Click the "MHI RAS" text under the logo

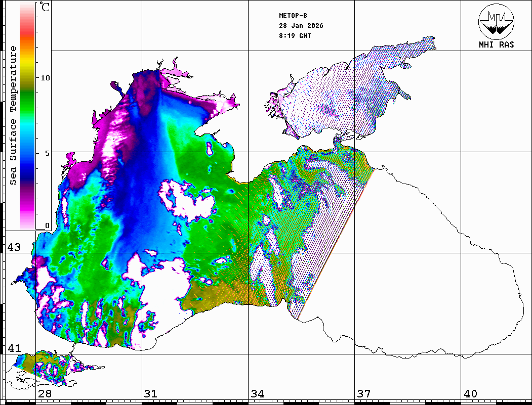496,44
